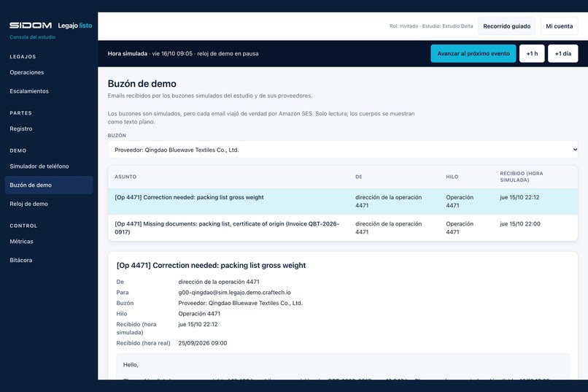
Task: Click 'Consola del estudio' subtitle
Action: 33,37
